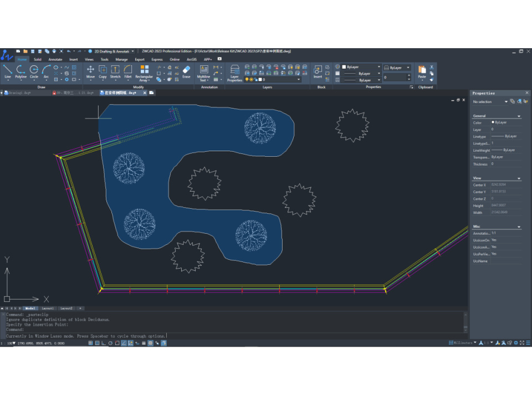The height and width of the screenshot is (396, 532).
Task: Click the Open folder icon in quick access toolbar
Action: click(x=25, y=51)
